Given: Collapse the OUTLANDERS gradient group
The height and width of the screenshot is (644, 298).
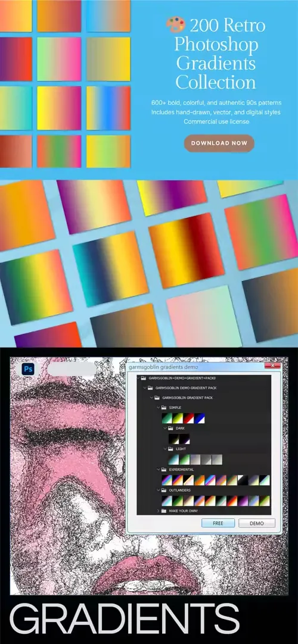Looking at the screenshot, I should (x=159, y=490).
